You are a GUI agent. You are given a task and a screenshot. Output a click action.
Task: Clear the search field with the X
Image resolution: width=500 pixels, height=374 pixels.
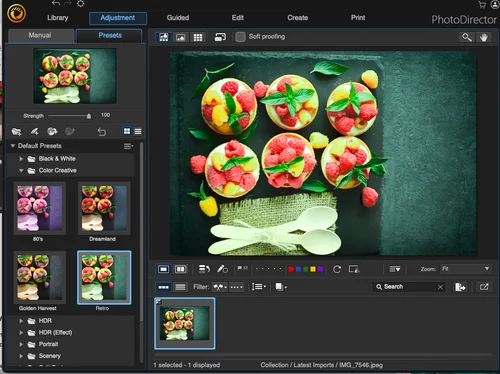pyautogui.click(x=440, y=287)
